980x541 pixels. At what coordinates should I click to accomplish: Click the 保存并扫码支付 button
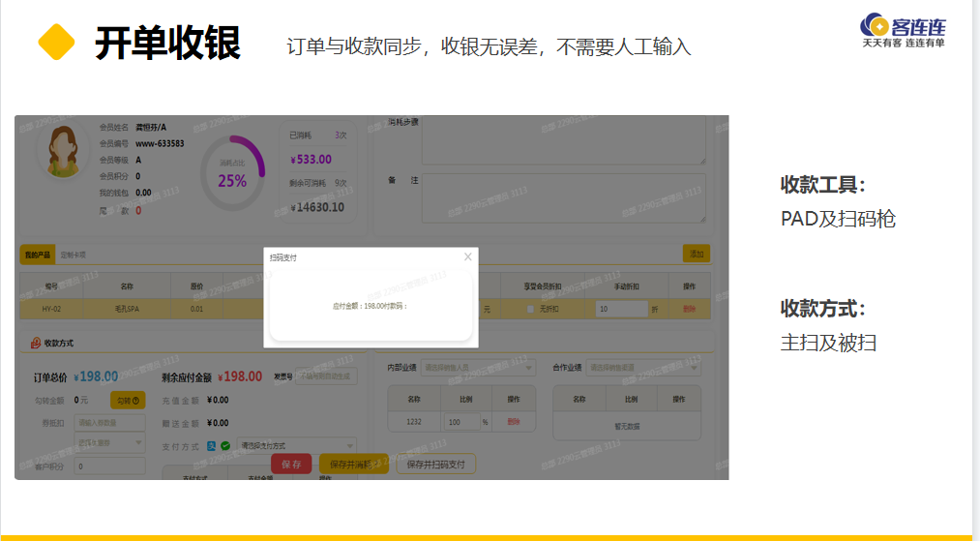click(x=435, y=465)
